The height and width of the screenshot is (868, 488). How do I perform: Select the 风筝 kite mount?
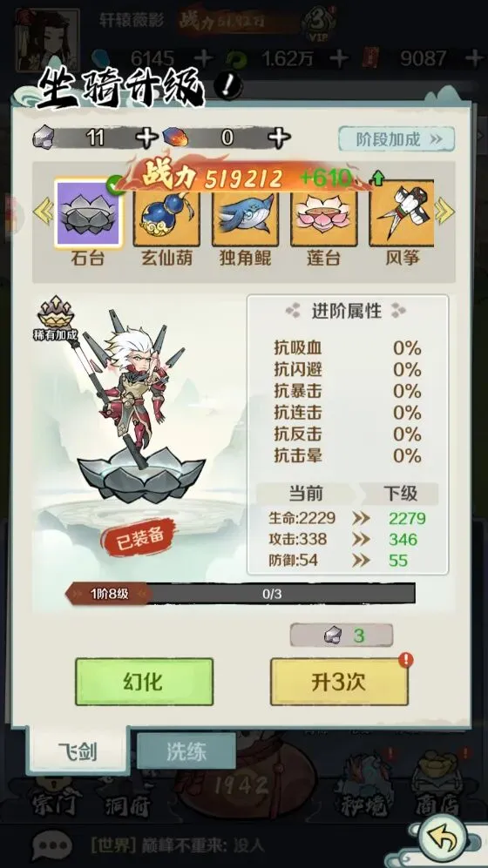[x=402, y=215]
